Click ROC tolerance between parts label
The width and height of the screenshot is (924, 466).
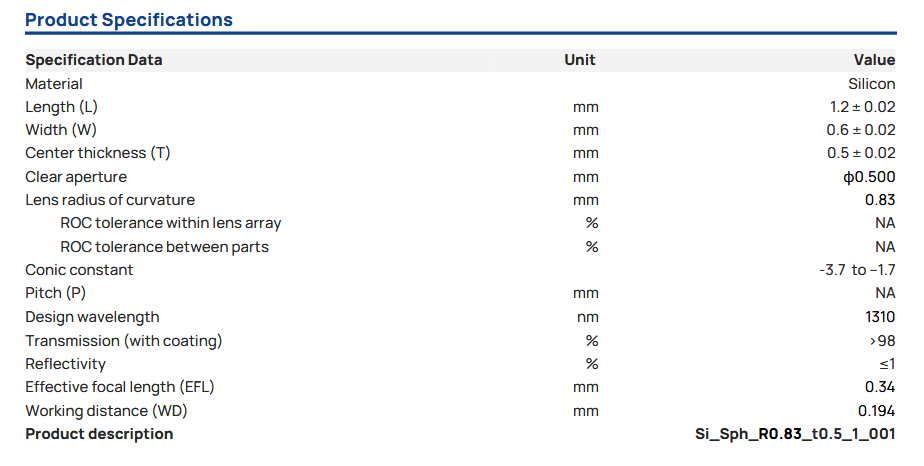[x=164, y=247]
